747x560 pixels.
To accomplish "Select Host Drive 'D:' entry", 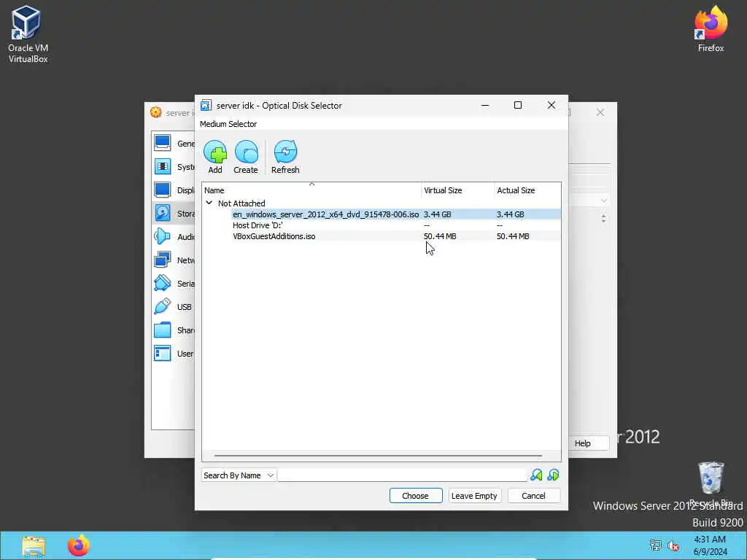I will click(x=258, y=225).
